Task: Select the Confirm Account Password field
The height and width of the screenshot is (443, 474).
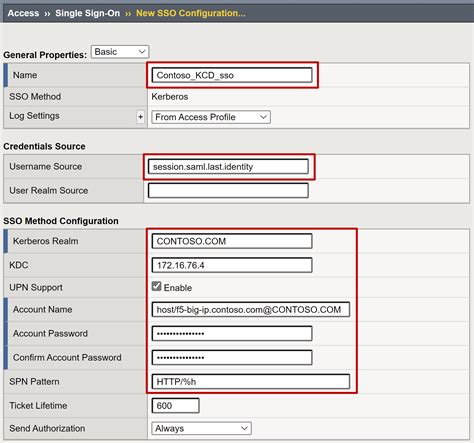Action: point(232,357)
